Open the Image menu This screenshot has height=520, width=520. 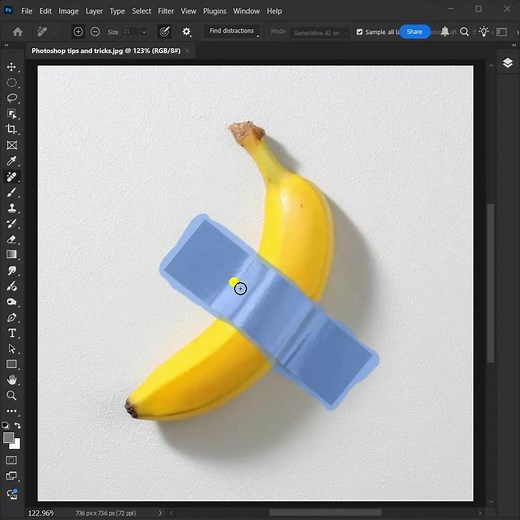pyautogui.click(x=68, y=11)
